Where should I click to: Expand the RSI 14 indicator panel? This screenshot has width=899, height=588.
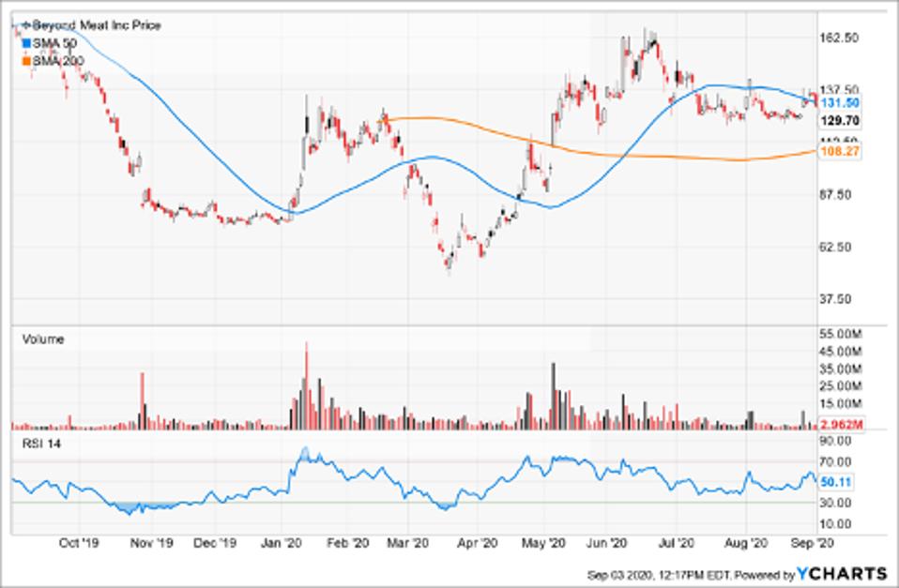point(41,441)
